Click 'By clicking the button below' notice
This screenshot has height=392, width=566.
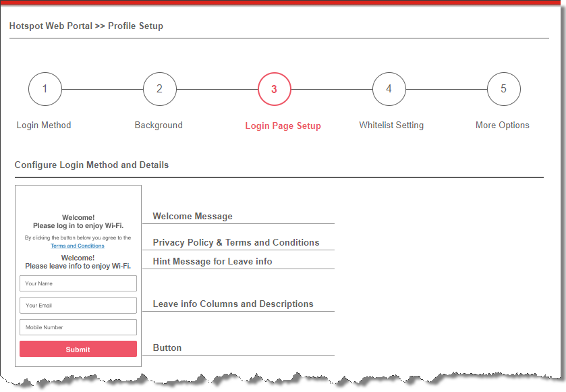pyautogui.click(x=78, y=238)
